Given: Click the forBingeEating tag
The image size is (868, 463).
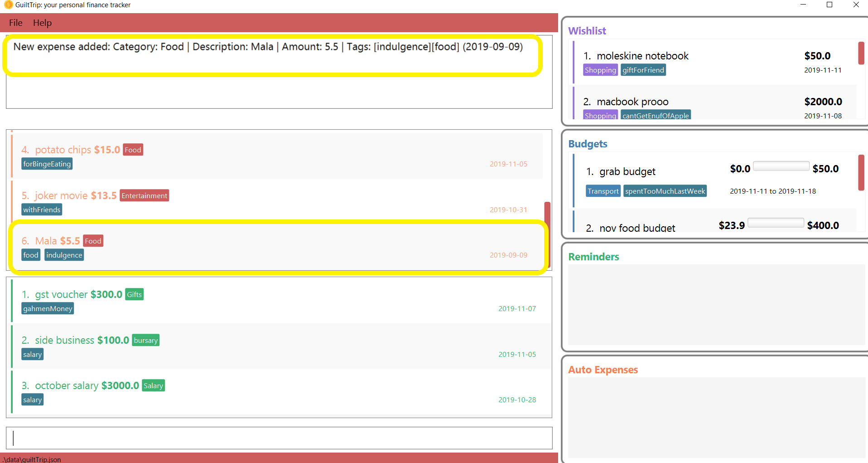Looking at the screenshot, I should pyautogui.click(x=47, y=164).
